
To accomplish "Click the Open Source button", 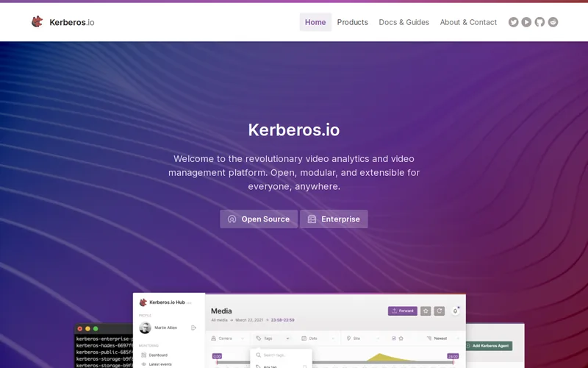I will point(259,219).
